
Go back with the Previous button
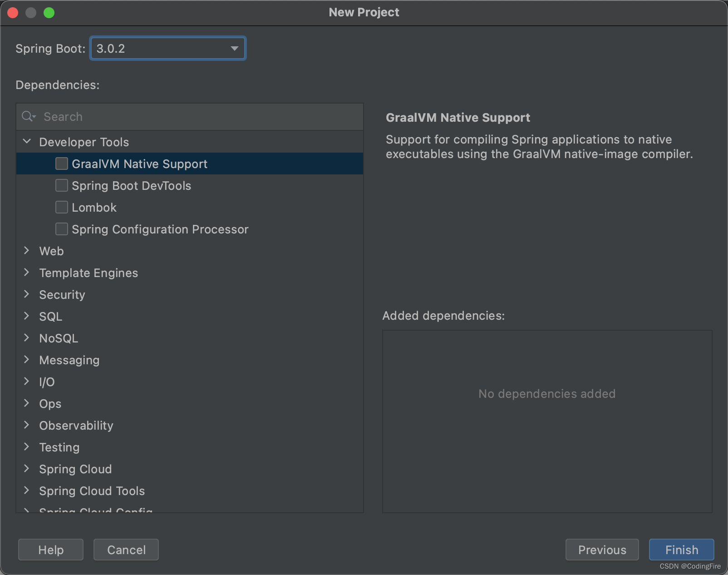coord(602,550)
